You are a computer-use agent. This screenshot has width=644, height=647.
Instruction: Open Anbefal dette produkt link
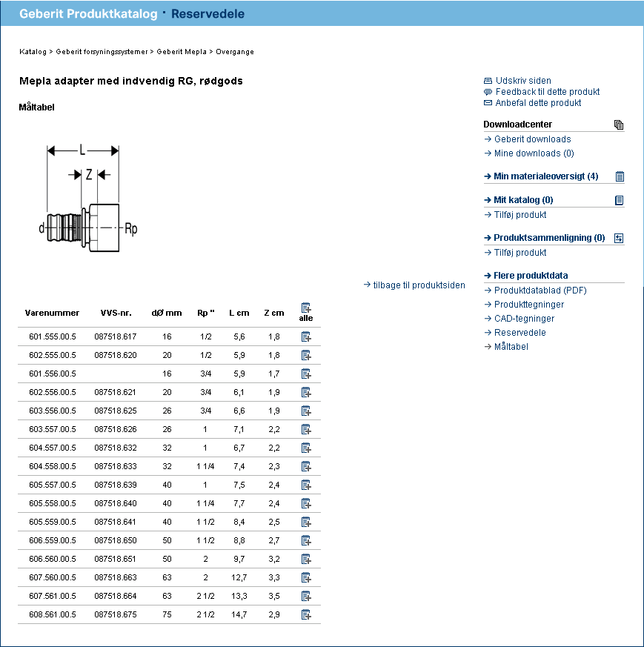(538, 103)
